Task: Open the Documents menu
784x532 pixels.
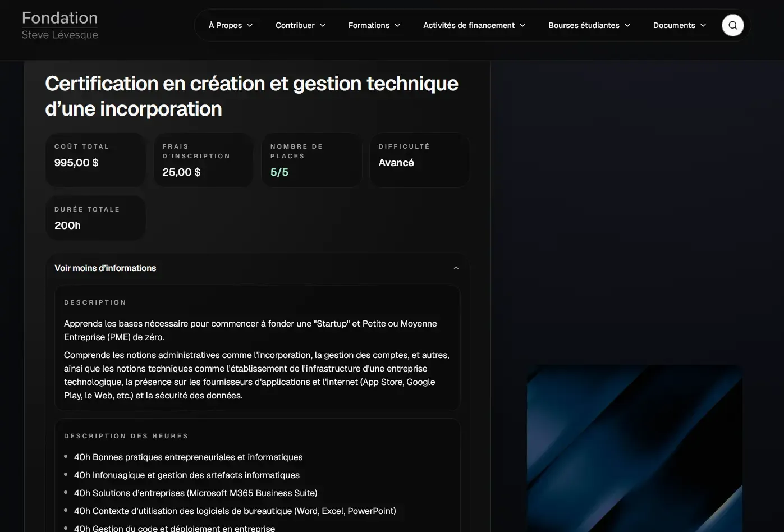Action: coord(680,25)
